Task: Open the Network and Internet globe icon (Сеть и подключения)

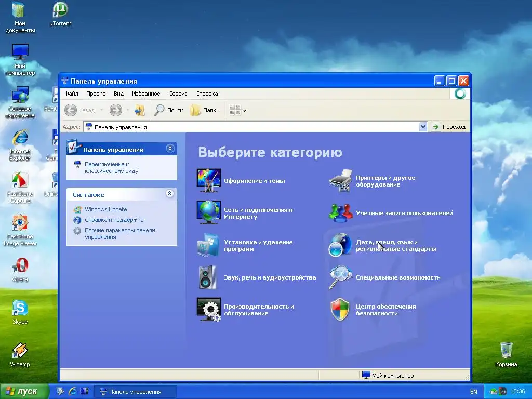Action: pyautogui.click(x=209, y=212)
